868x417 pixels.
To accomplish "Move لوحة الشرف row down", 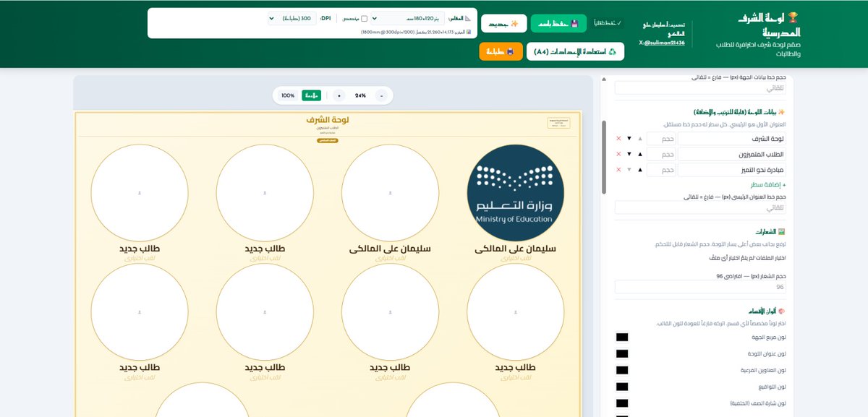I will [629, 138].
